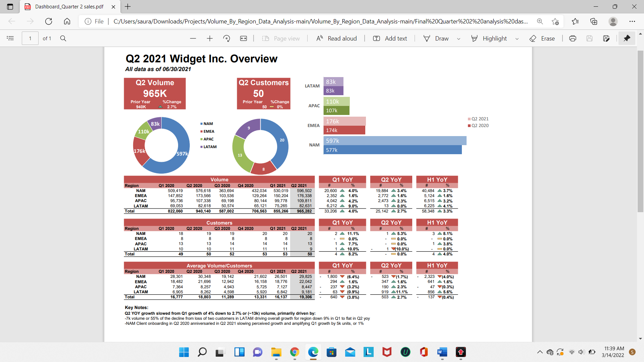Open a new browser tab
Viewport: 644px width, 362px height.
[x=128, y=7]
